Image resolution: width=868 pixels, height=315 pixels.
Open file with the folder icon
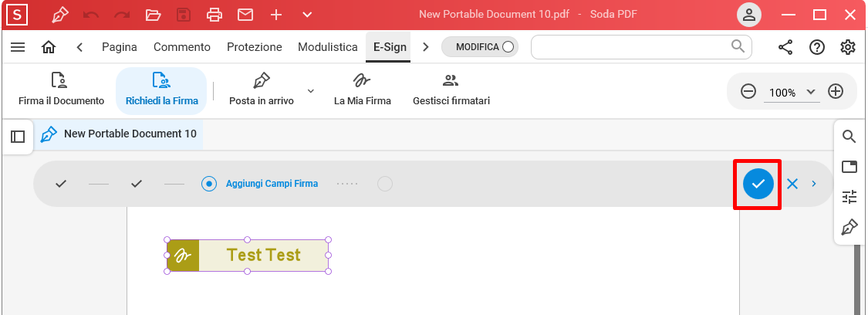154,15
